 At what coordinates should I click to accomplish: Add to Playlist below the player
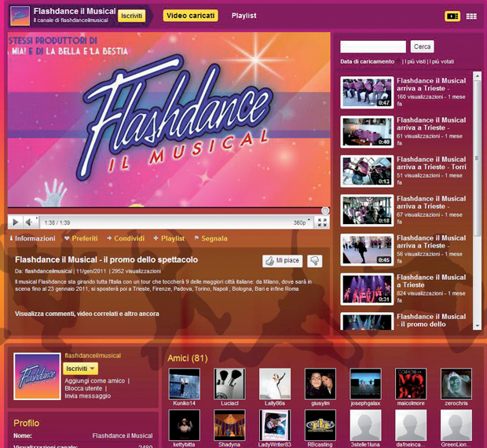(x=169, y=239)
